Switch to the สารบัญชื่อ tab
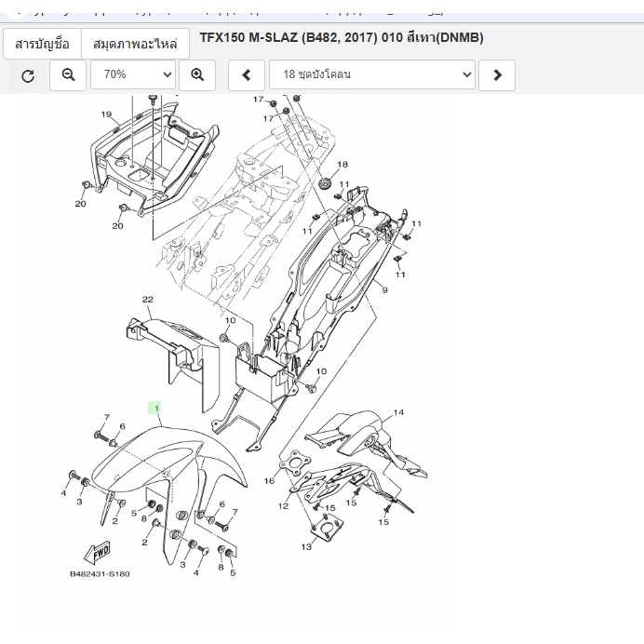The image size is (644, 644). click(42, 44)
